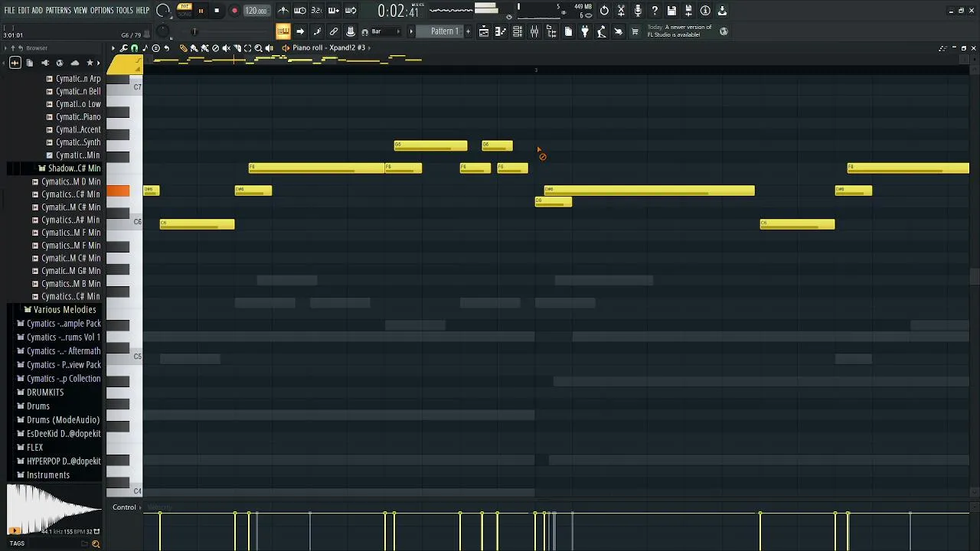The height and width of the screenshot is (551, 980).
Task: Save project with the floppy disk icon
Action: point(671,11)
